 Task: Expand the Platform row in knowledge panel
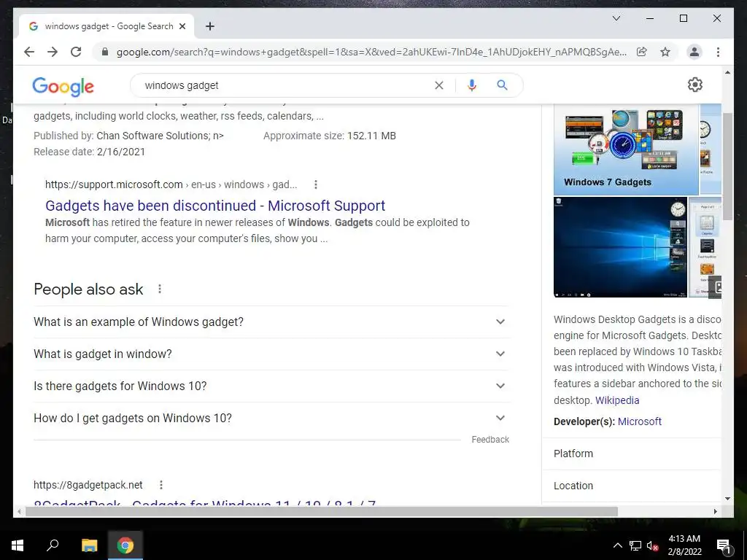pyautogui.click(x=632, y=454)
